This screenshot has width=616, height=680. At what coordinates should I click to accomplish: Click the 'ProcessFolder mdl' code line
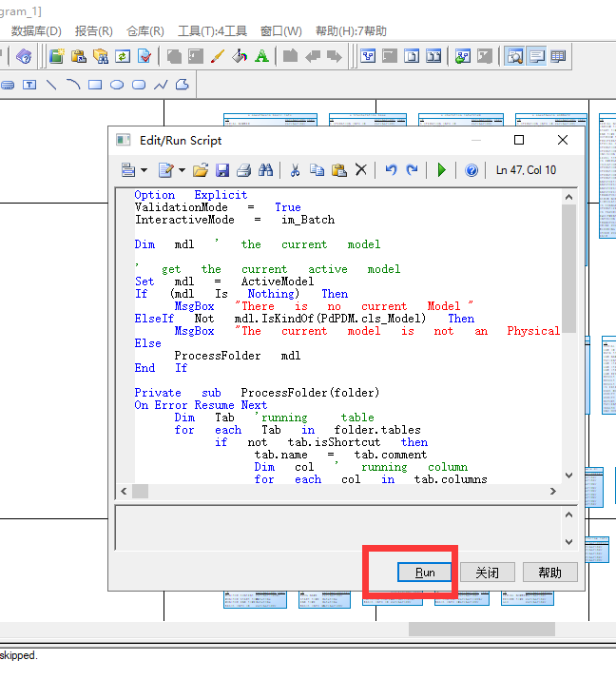(x=238, y=356)
